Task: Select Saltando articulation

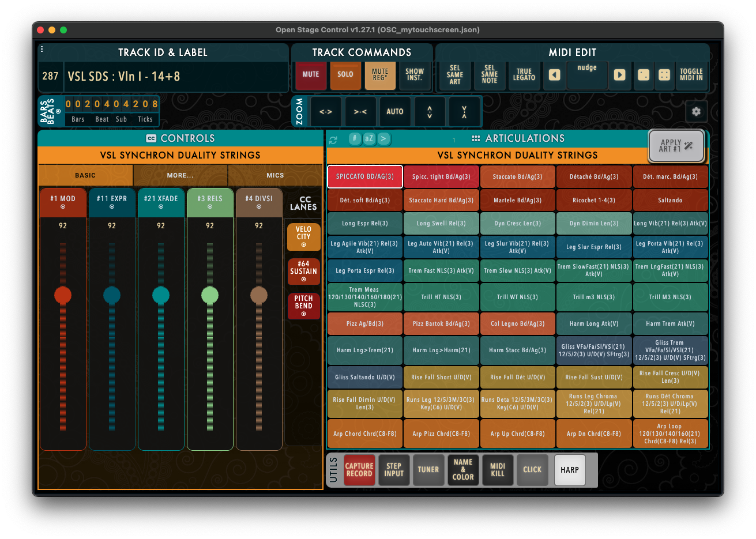Action: (670, 200)
